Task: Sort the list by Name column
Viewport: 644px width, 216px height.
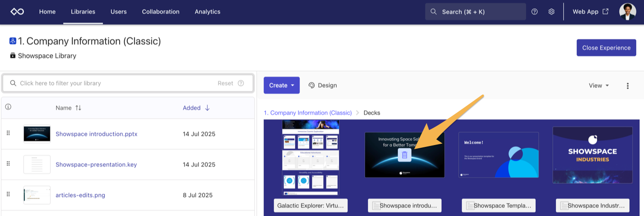Action: click(x=68, y=108)
